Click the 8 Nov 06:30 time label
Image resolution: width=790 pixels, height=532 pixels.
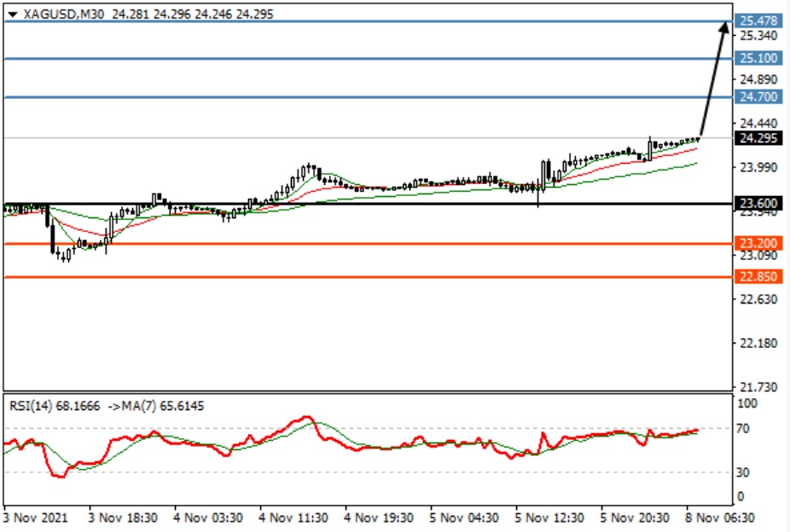point(720,518)
